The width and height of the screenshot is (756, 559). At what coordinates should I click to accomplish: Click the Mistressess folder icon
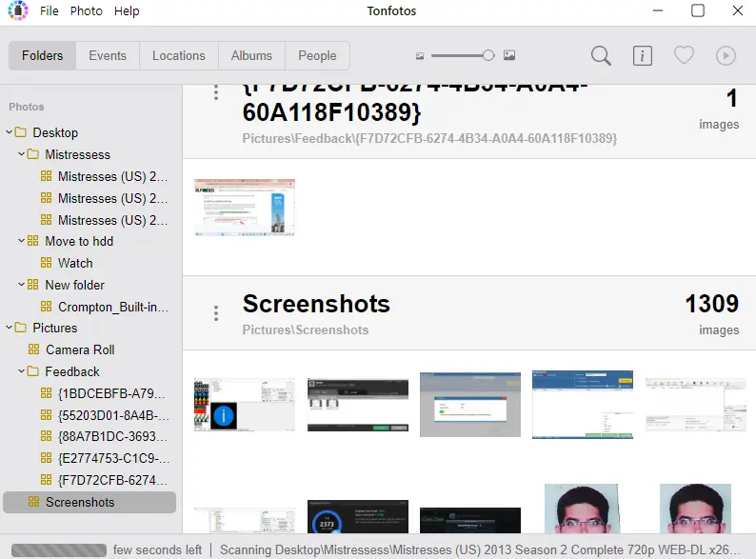(33, 154)
